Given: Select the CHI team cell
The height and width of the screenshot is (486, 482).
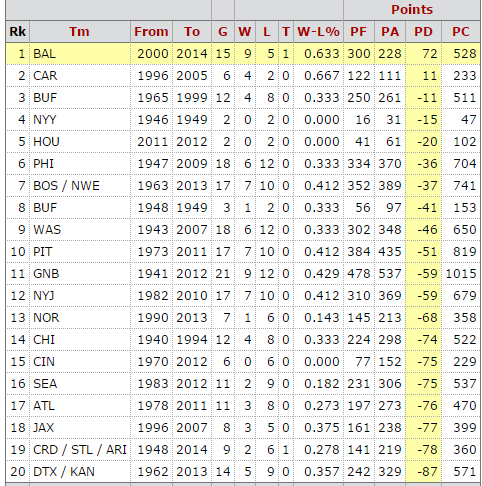Looking at the screenshot, I should pyautogui.click(x=80, y=340).
